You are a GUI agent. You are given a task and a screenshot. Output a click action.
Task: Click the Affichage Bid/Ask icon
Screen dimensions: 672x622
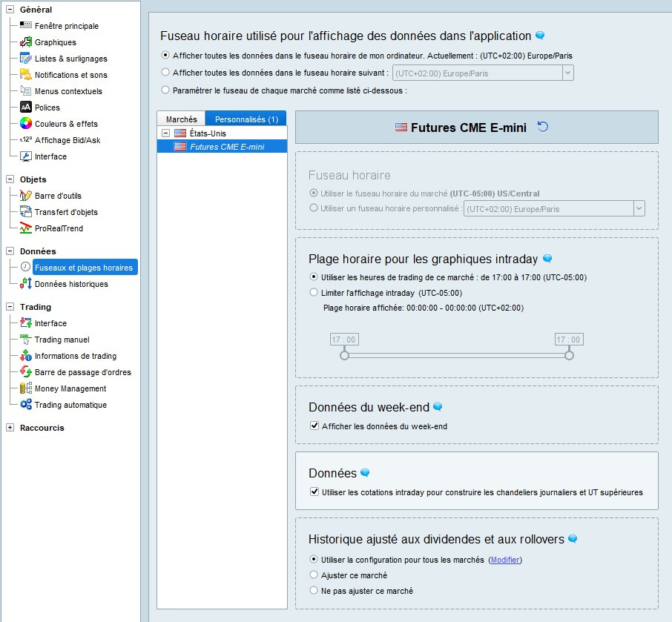[x=26, y=139]
